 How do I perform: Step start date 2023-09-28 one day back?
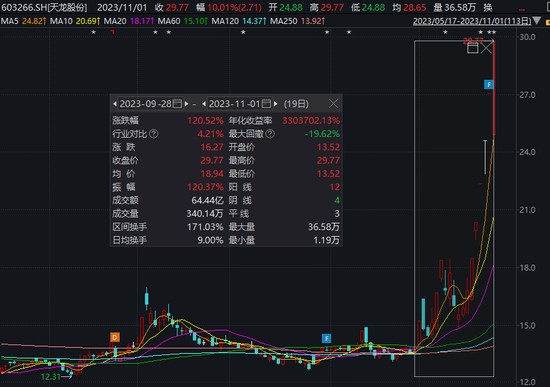tap(115, 104)
